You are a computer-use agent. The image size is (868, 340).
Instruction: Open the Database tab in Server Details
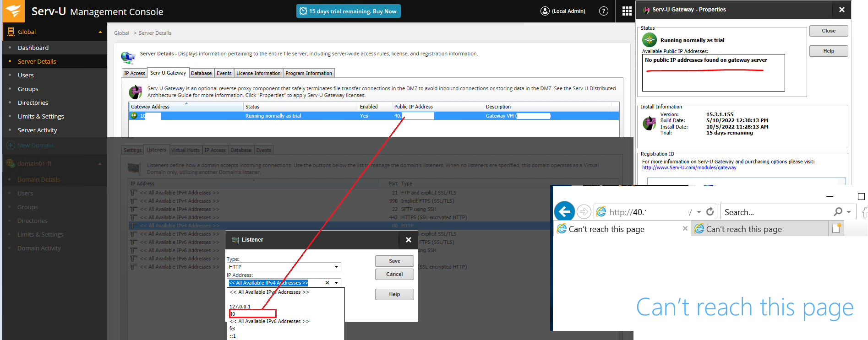(x=201, y=73)
